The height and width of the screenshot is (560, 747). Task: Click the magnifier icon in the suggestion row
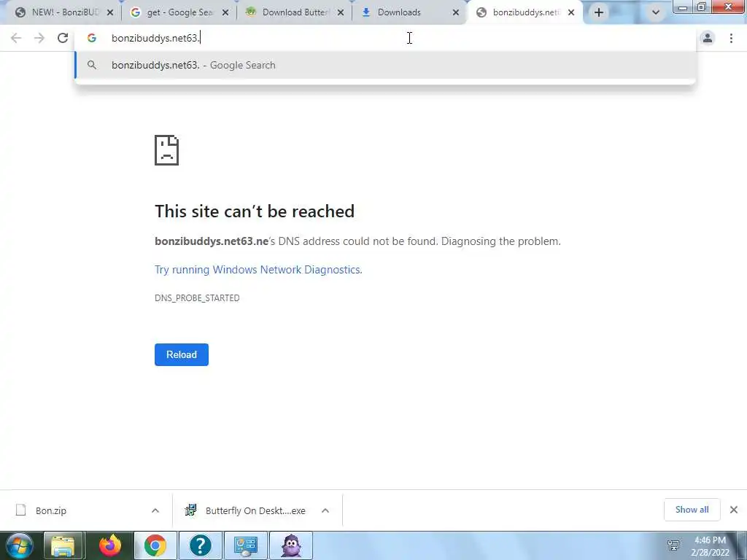92,65
